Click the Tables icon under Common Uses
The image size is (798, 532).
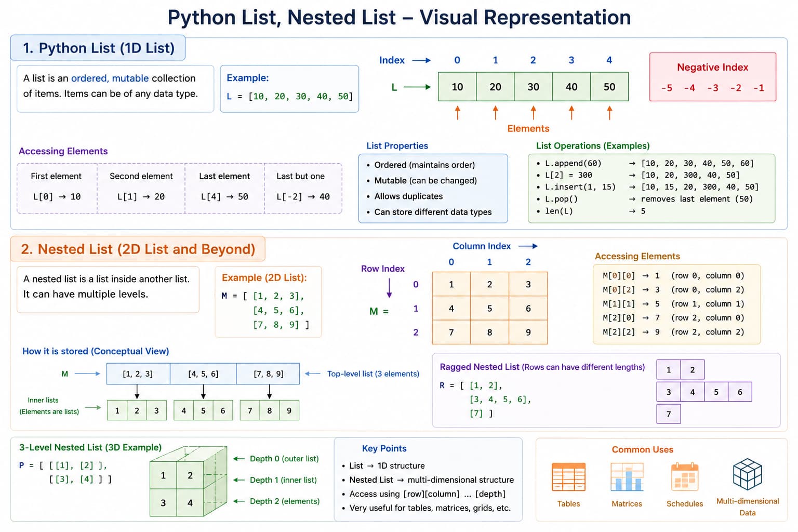pos(568,477)
